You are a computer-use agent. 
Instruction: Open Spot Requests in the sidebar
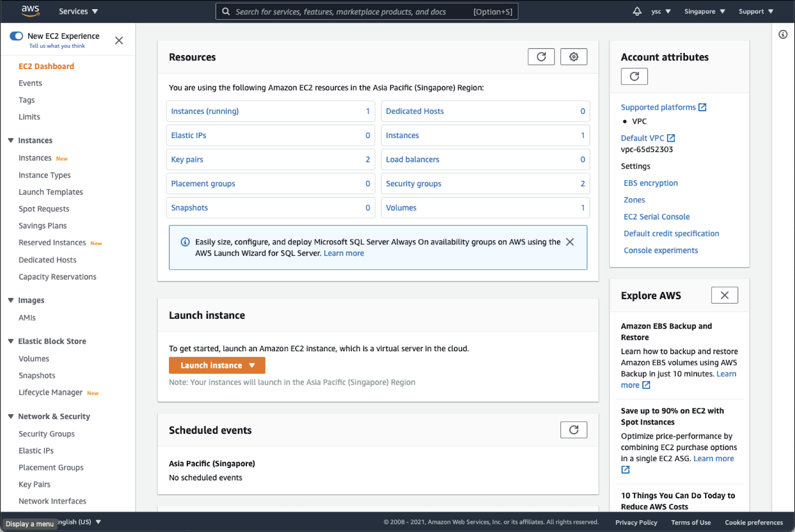coord(44,209)
